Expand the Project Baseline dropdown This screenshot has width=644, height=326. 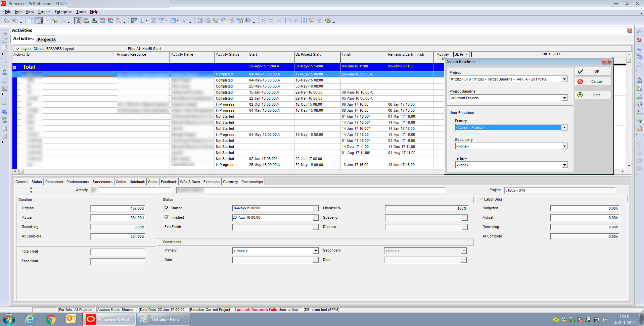coord(564,98)
